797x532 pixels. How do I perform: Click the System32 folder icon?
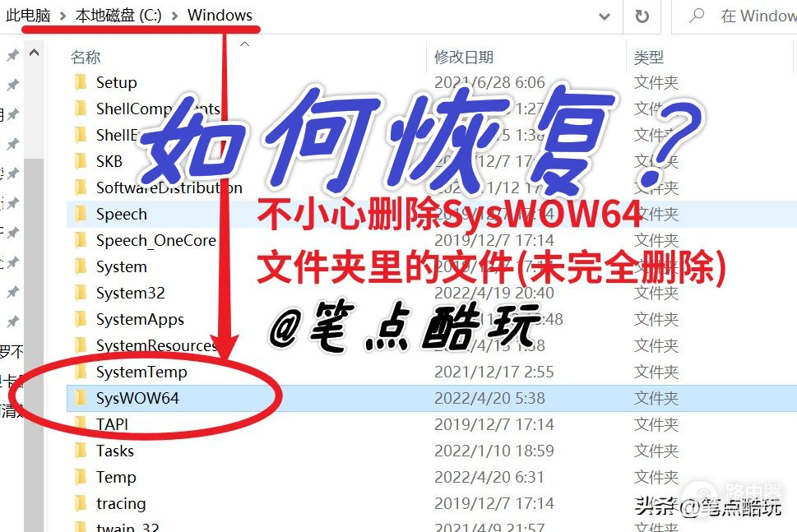(x=81, y=293)
